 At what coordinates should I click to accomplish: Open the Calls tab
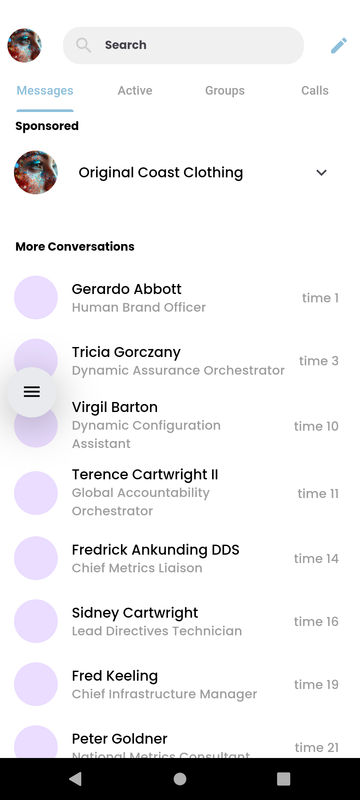[x=315, y=90]
